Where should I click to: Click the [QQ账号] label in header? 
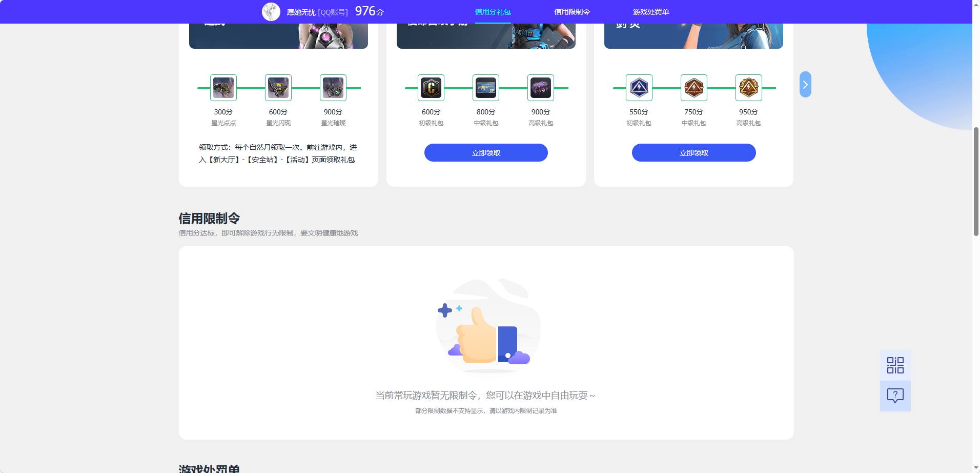(333, 12)
